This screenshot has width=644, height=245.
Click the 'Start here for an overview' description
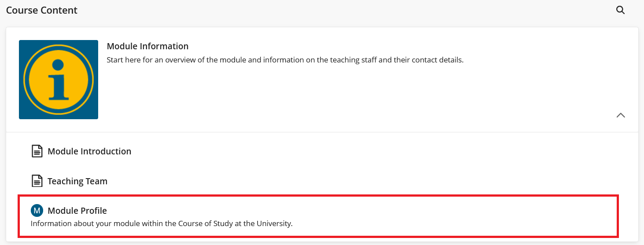click(x=285, y=60)
